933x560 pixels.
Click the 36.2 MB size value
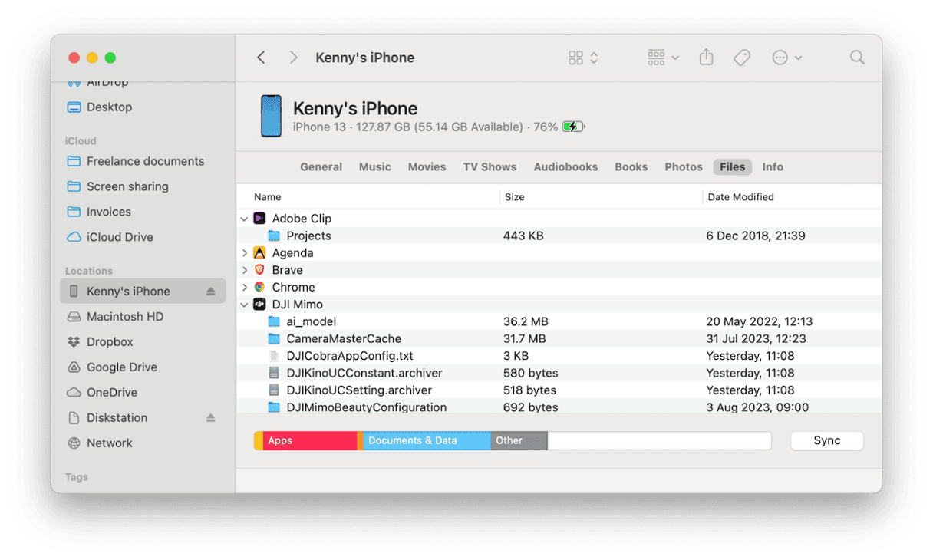[526, 322]
